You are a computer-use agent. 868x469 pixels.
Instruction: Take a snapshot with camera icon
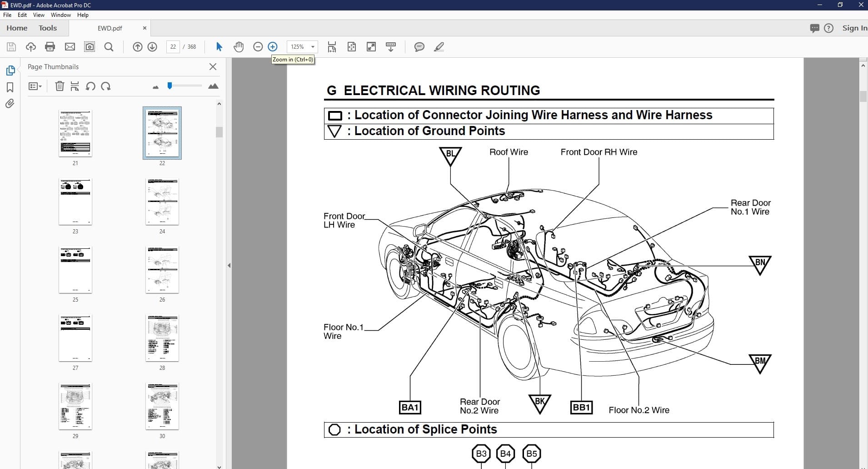click(90, 47)
